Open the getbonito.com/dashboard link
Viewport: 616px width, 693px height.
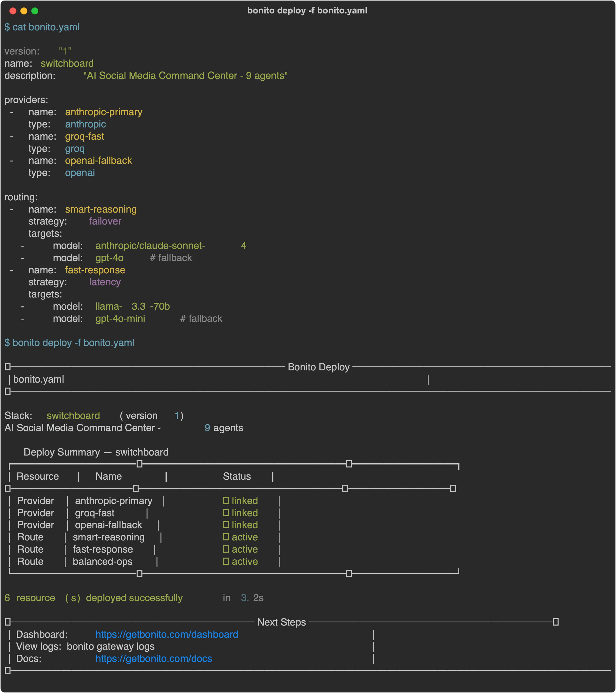click(167, 634)
